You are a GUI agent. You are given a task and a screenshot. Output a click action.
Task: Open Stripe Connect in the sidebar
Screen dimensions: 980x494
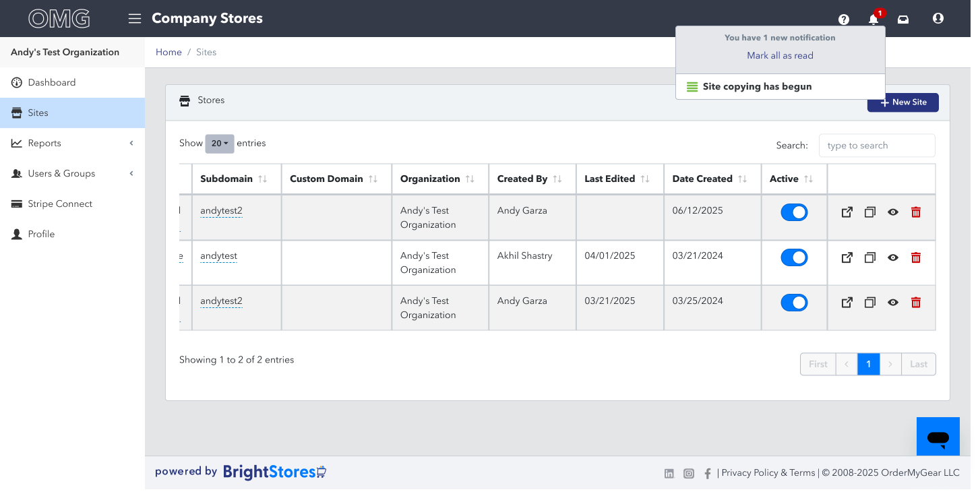[72, 204]
